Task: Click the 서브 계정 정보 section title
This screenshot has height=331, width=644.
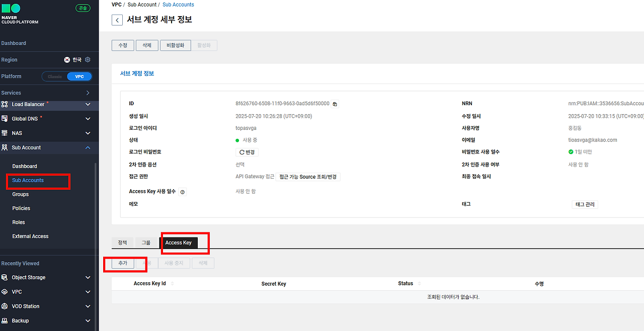Action: pos(137,73)
